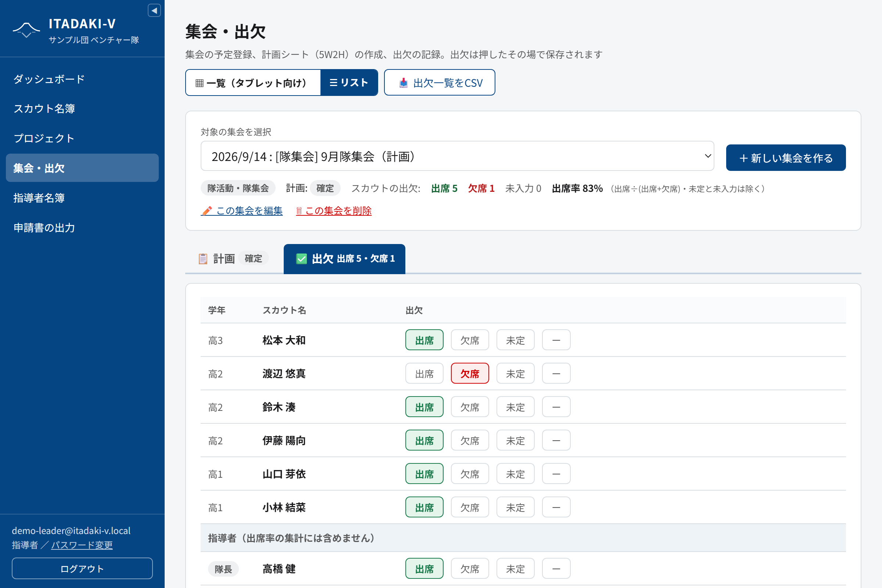Image resolution: width=882 pixels, height=588 pixels.
Task: Click the 隊長 badge next to 高橋 健
Action: click(223, 569)
